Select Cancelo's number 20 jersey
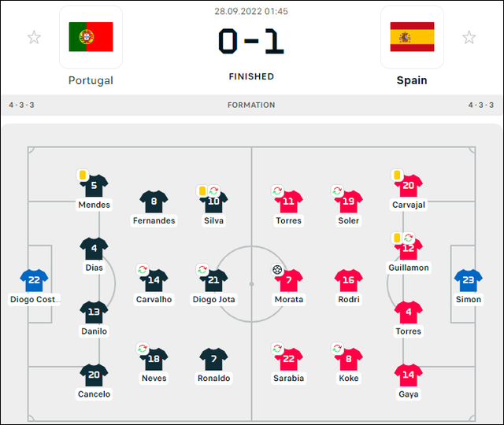Viewport: 504px width, 425px height. point(94,375)
